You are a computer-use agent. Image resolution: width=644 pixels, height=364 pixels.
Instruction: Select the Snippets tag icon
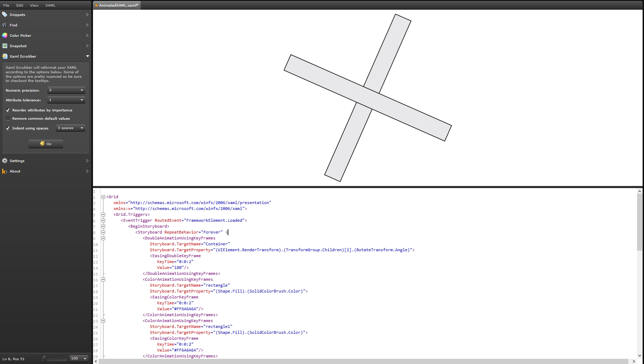tap(5, 15)
